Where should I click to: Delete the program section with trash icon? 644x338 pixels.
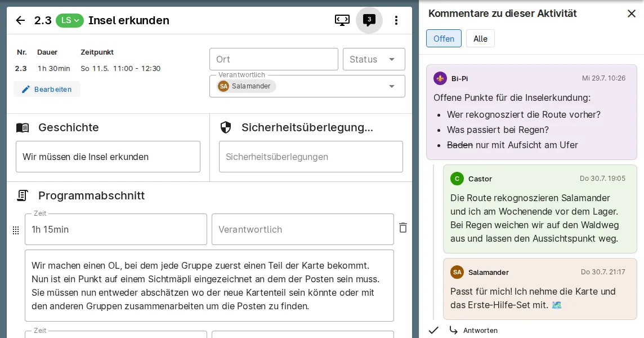pyautogui.click(x=403, y=228)
